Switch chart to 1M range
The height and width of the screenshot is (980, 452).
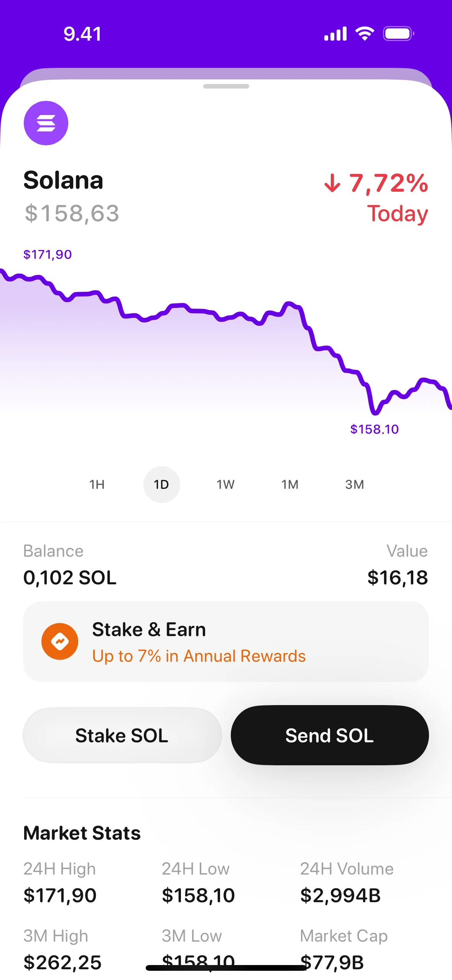click(x=290, y=484)
